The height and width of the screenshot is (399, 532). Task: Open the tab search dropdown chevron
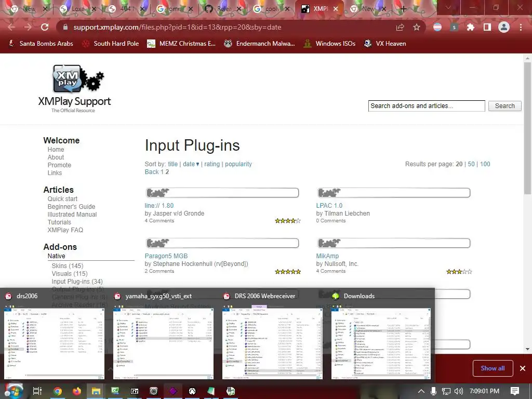coord(448,7)
